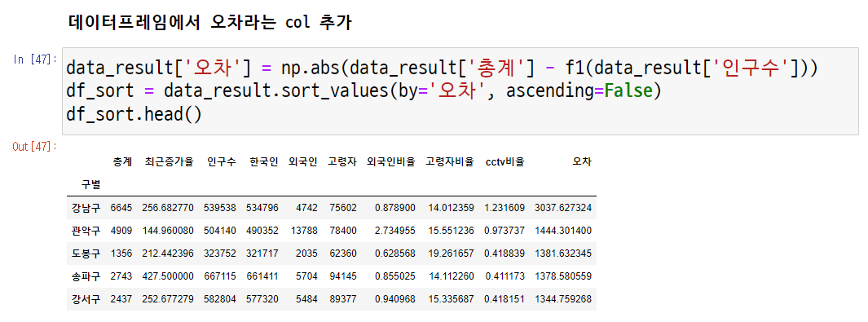Select the '강서구' row label
Screen dimensions: 868x322
tap(86, 298)
